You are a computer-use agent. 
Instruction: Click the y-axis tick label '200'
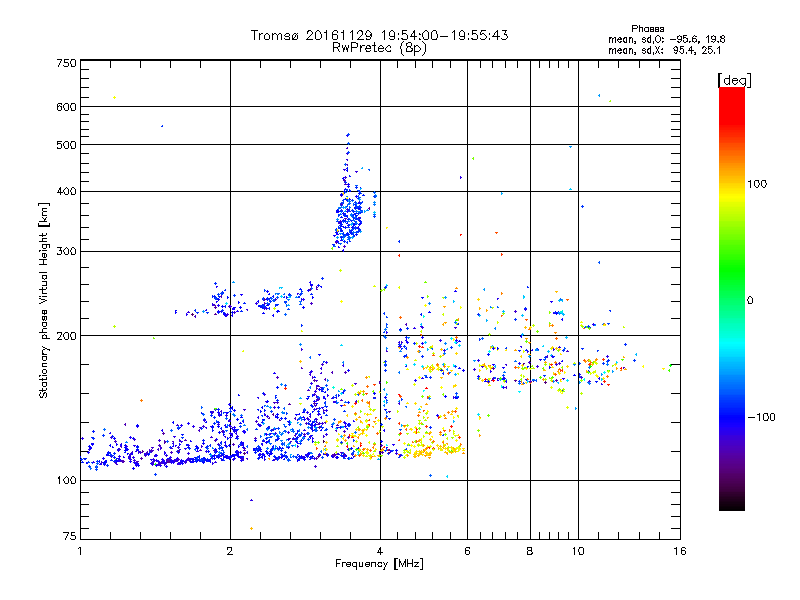(x=66, y=336)
